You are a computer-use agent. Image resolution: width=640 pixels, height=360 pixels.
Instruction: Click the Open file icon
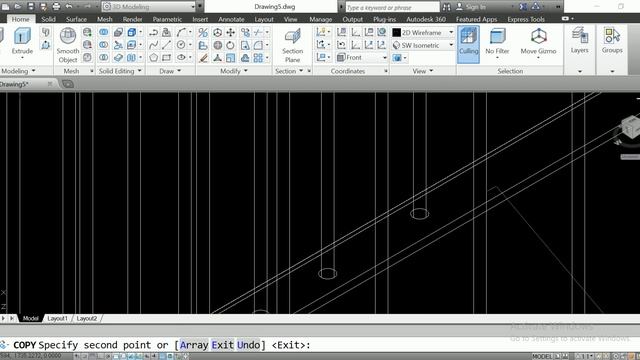[18, 7]
